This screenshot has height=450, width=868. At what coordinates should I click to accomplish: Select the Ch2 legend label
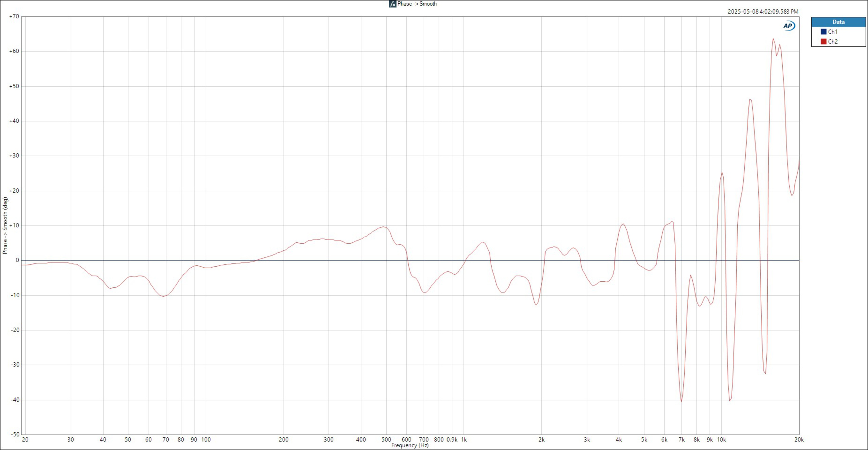click(x=833, y=41)
